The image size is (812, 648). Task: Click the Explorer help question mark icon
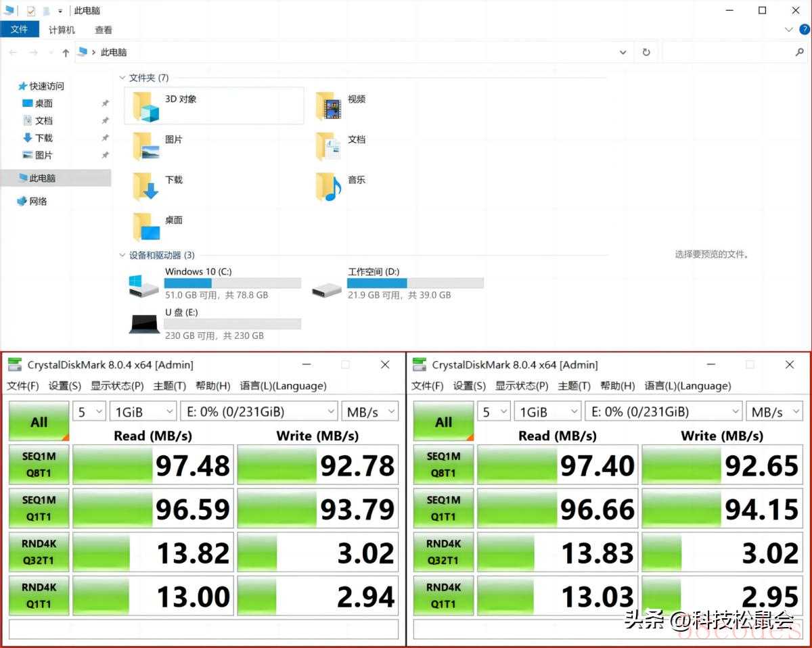pos(803,30)
